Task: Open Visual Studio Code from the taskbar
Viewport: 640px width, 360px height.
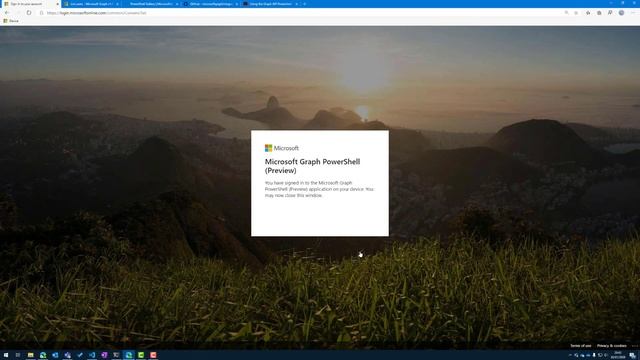Action: (92, 355)
